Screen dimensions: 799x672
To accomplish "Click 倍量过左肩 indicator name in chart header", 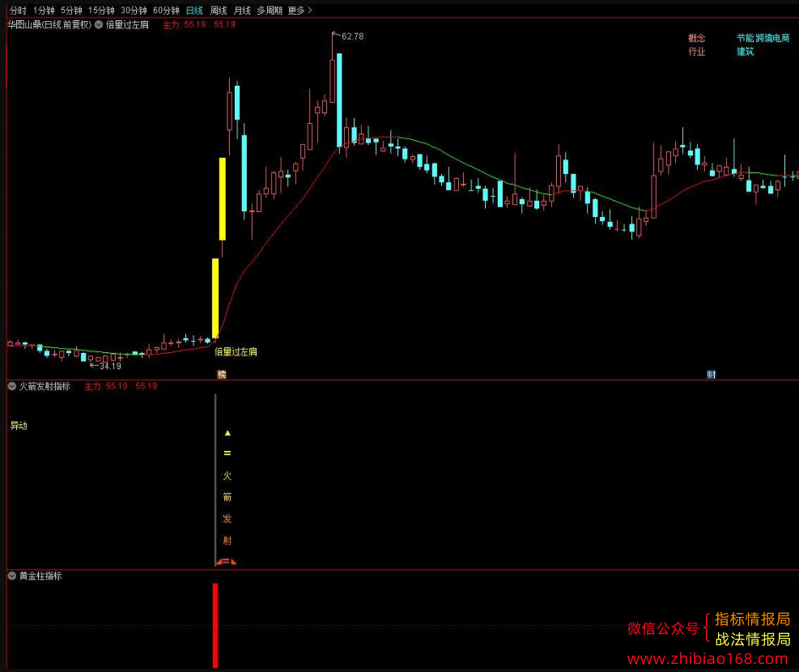I will tap(127, 24).
